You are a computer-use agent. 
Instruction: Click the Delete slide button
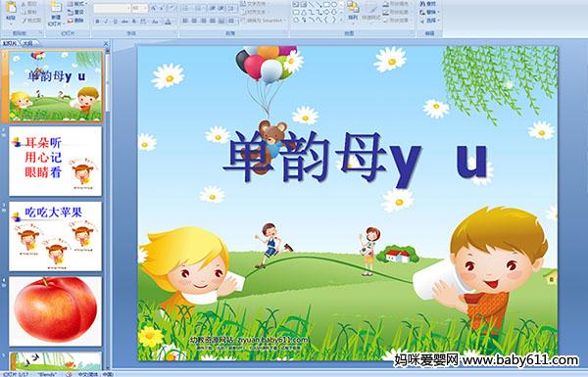pos(75,21)
